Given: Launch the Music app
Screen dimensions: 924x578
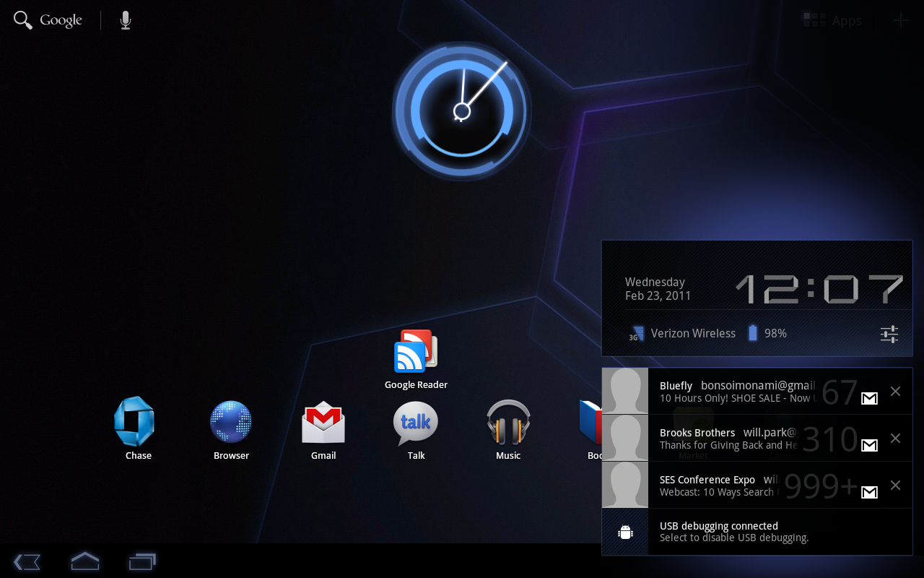Looking at the screenshot, I should (508, 422).
